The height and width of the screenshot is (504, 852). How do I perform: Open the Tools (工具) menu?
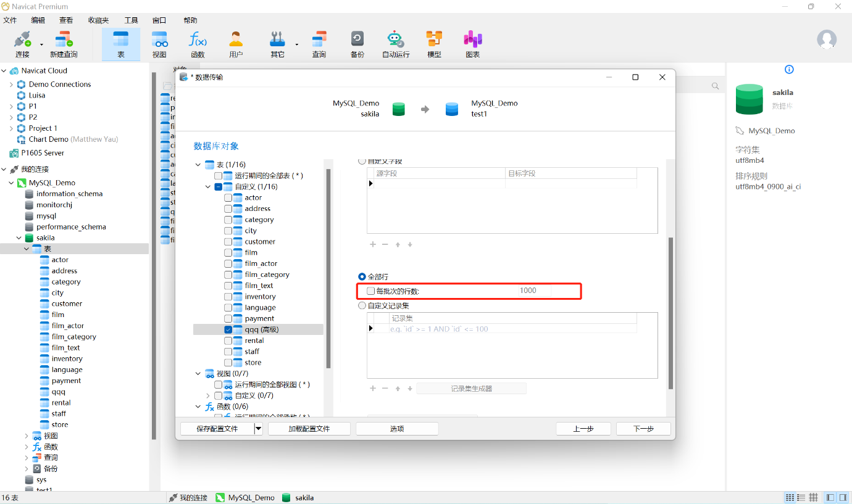point(131,20)
